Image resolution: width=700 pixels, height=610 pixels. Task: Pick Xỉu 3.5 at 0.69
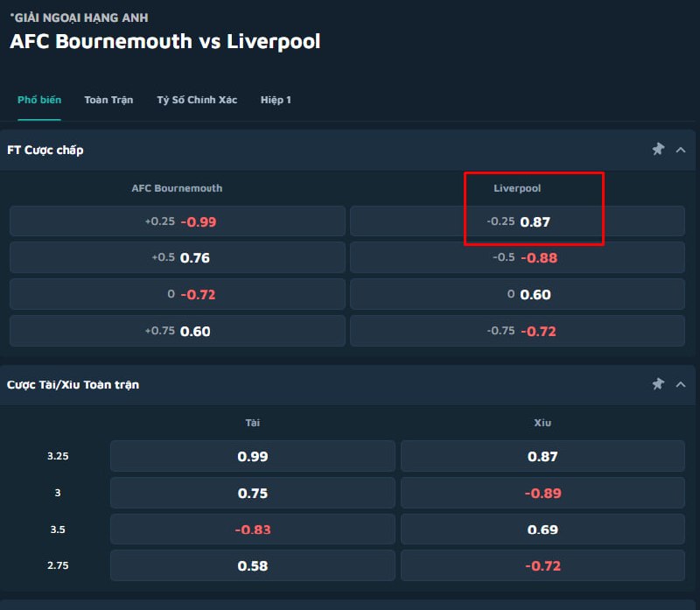point(542,529)
